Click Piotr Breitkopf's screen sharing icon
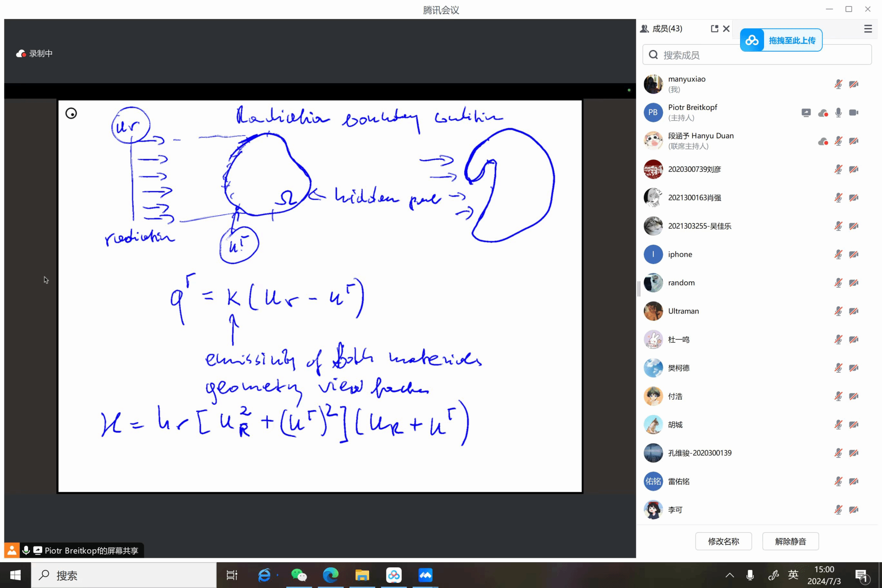This screenshot has height=588, width=882. tap(806, 112)
